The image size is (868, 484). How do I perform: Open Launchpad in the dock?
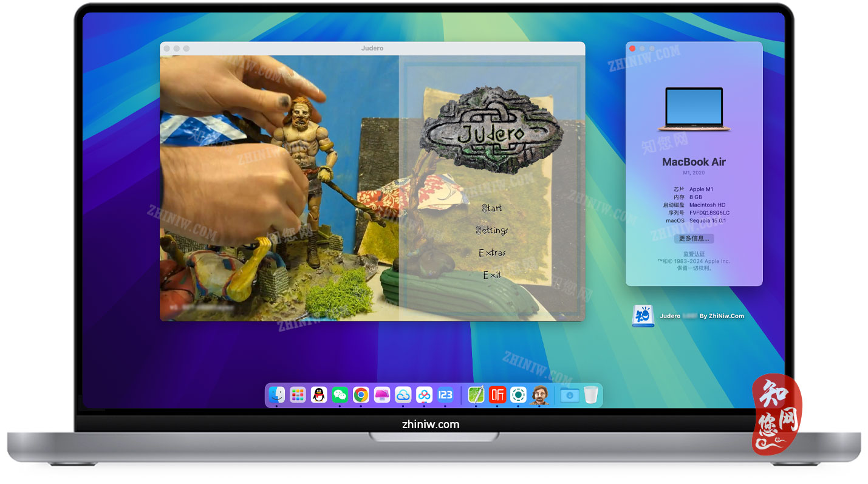(x=298, y=395)
